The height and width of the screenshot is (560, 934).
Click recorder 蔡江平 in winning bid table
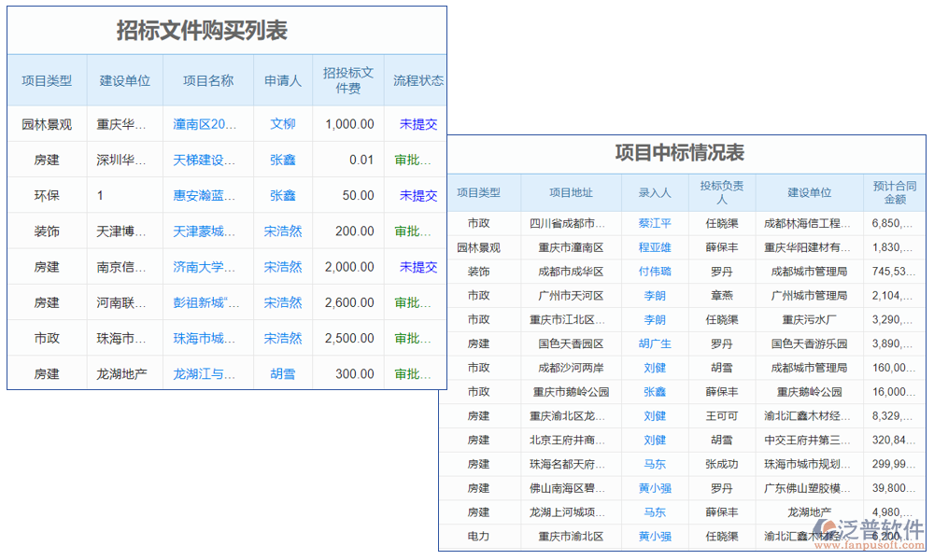pos(656,223)
